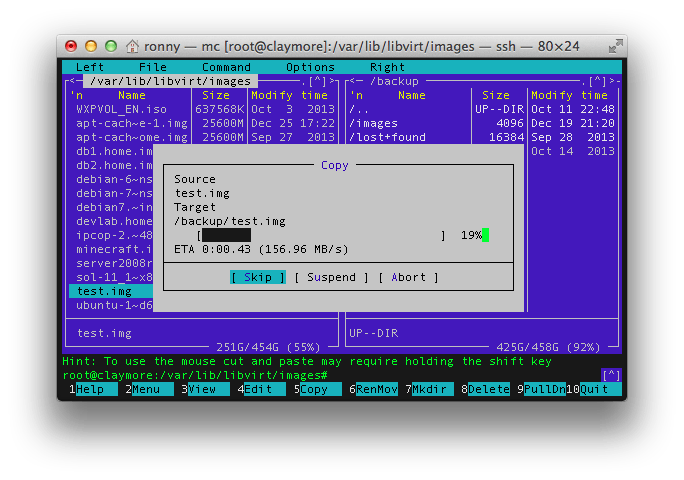
Task: Select server2008r file entry
Action: pos(114,263)
